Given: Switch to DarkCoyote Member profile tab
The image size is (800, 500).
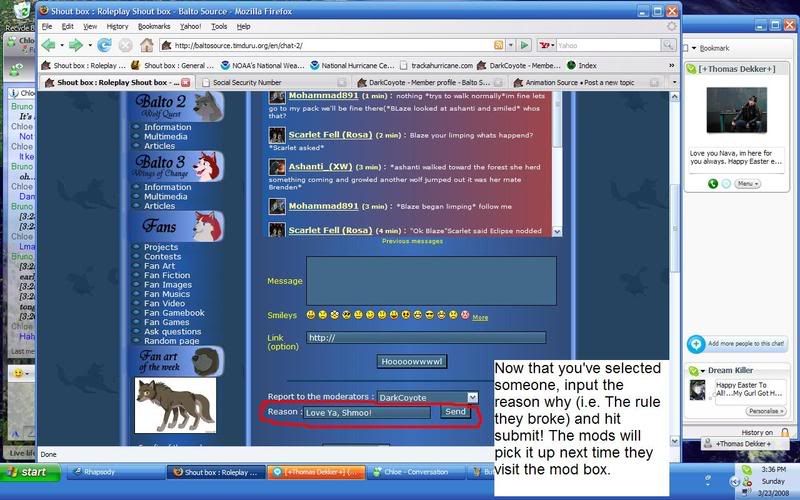Looking at the screenshot, I should tap(429, 82).
